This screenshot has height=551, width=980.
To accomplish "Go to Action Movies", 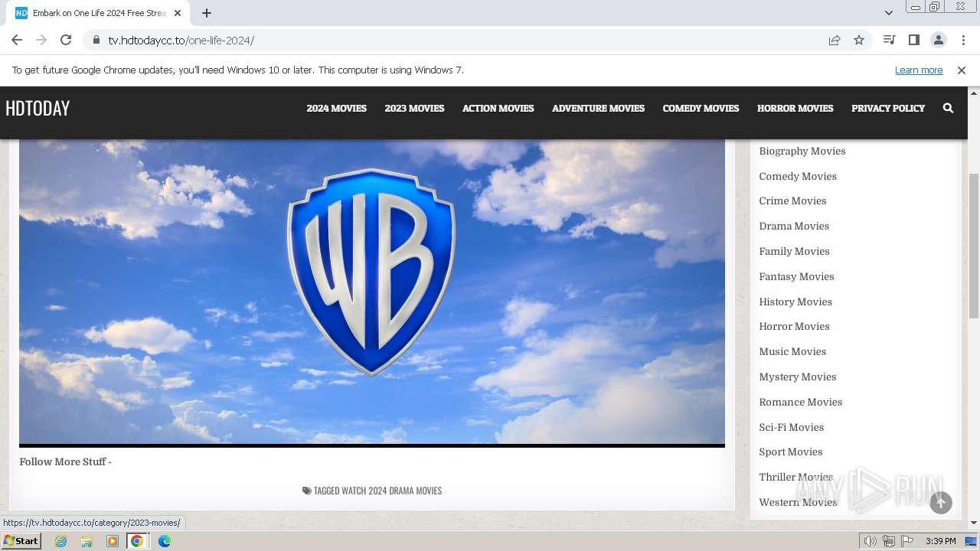I will pyautogui.click(x=498, y=108).
